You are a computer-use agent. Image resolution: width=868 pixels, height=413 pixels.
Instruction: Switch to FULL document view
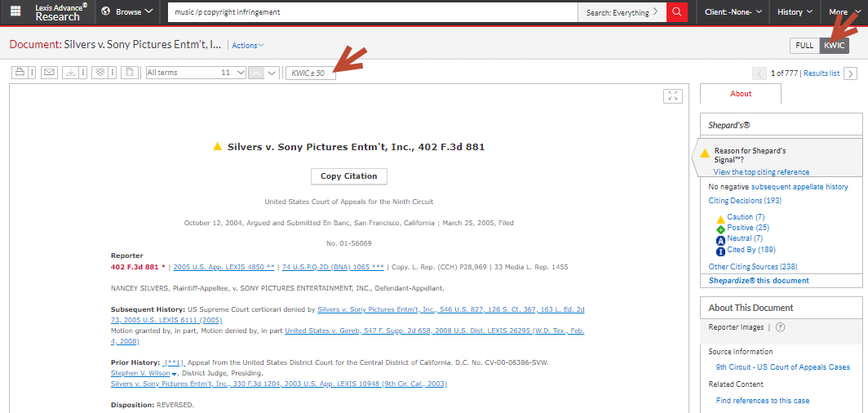click(804, 46)
